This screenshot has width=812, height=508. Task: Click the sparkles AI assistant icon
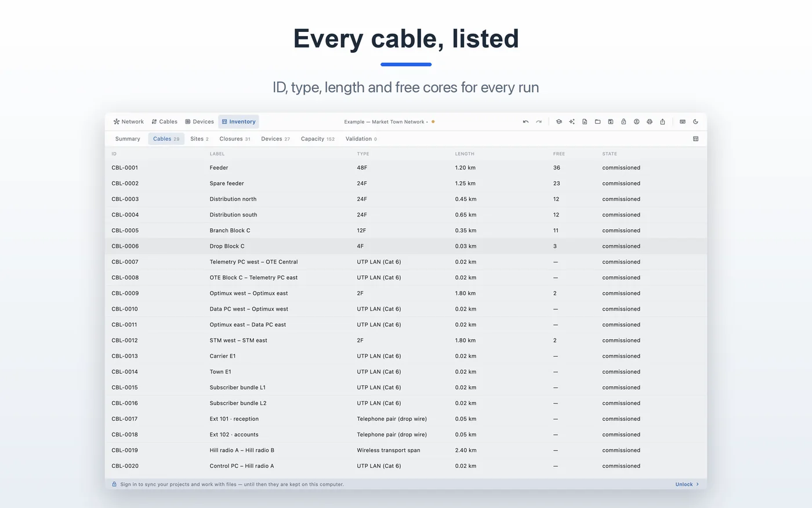pyautogui.click(x=572, y=122)
